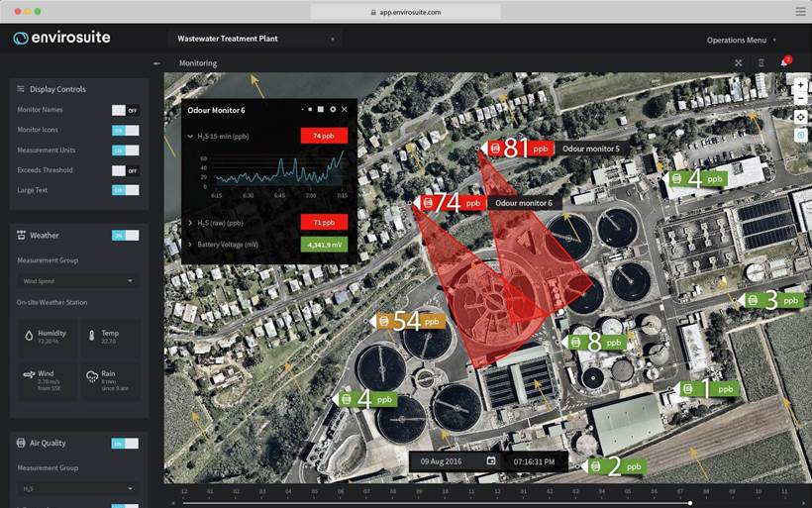Click the Humidity weather tile
This screenshot has width=812, height=508.
(48, 337)
